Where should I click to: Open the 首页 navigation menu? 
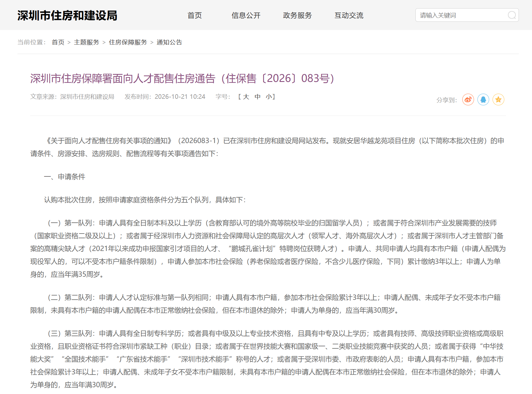(195, 15)
